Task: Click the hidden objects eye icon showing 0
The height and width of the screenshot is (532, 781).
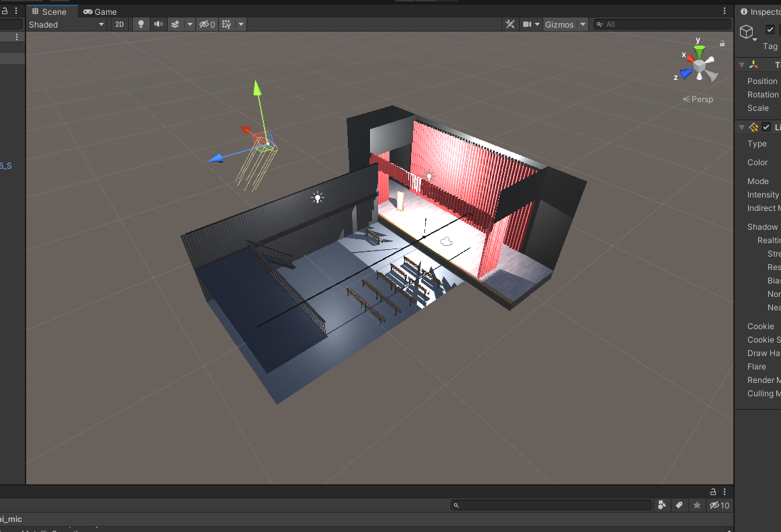Action: coord(203,24)
